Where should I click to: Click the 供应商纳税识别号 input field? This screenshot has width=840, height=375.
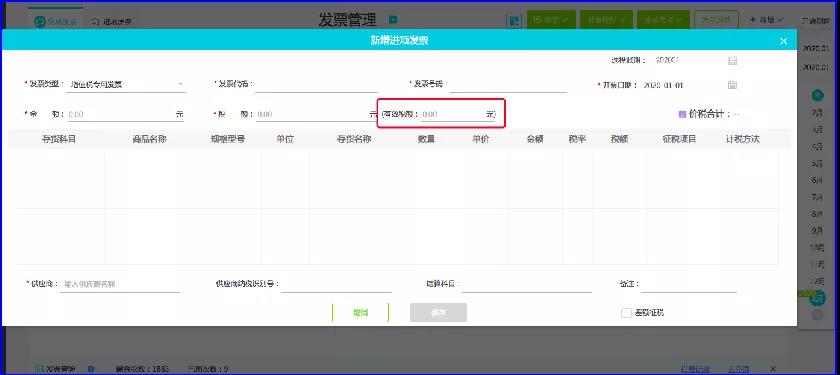pyautogui.click(x=336, y=284)
